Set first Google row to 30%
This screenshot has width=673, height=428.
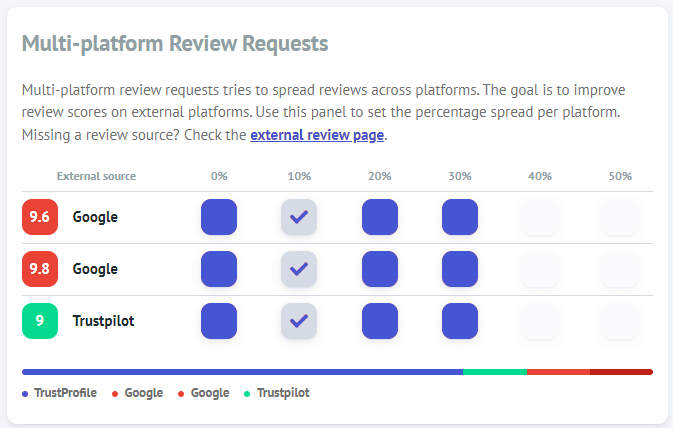pyautogui.click(x=459, y=217)
